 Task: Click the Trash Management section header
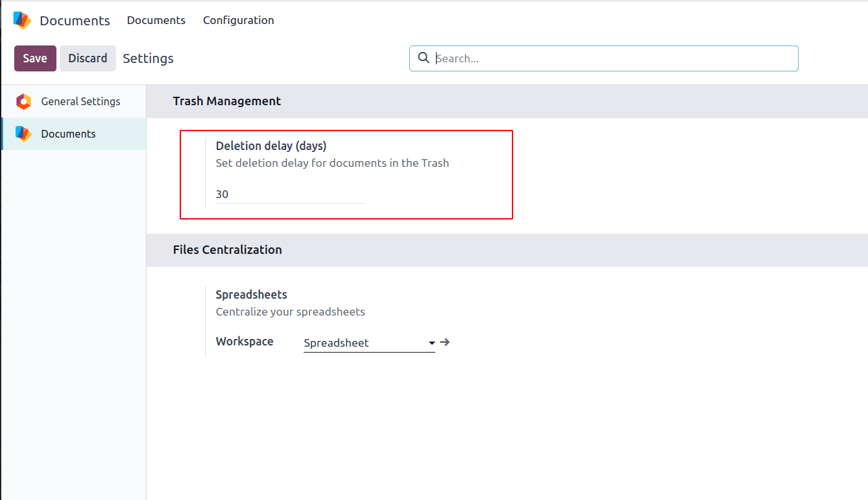[227, 101]
